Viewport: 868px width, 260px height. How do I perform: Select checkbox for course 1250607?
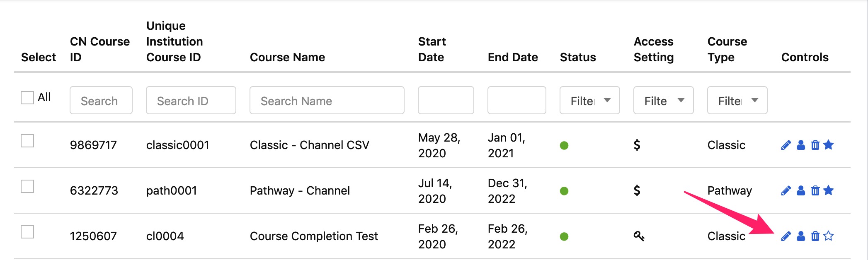point(27,232)
